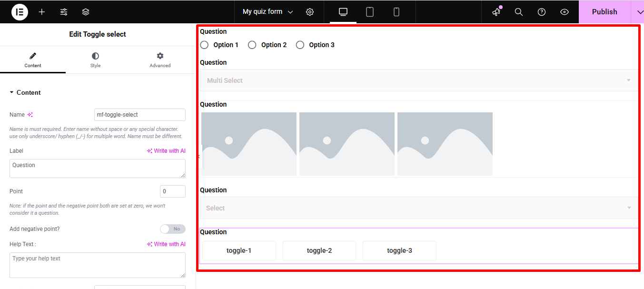Viewport: 644px width, 289px height.
Task: Switch to the Style tab
Action: 95,60
